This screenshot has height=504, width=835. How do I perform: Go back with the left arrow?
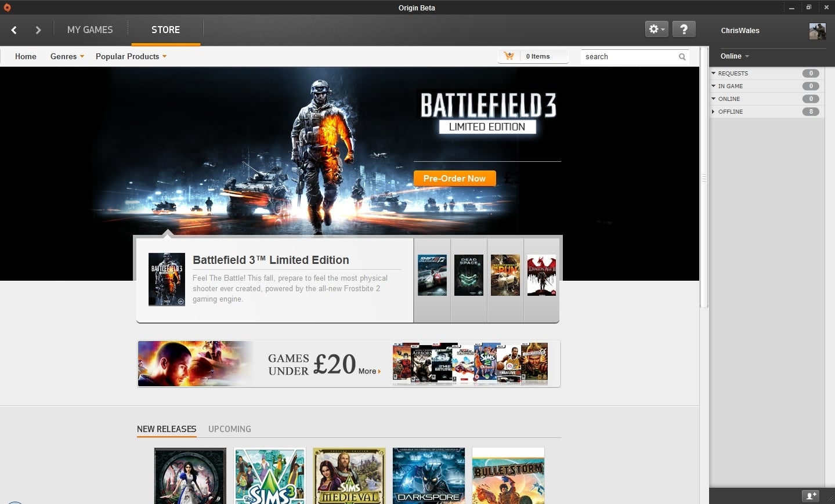point(14,30)
